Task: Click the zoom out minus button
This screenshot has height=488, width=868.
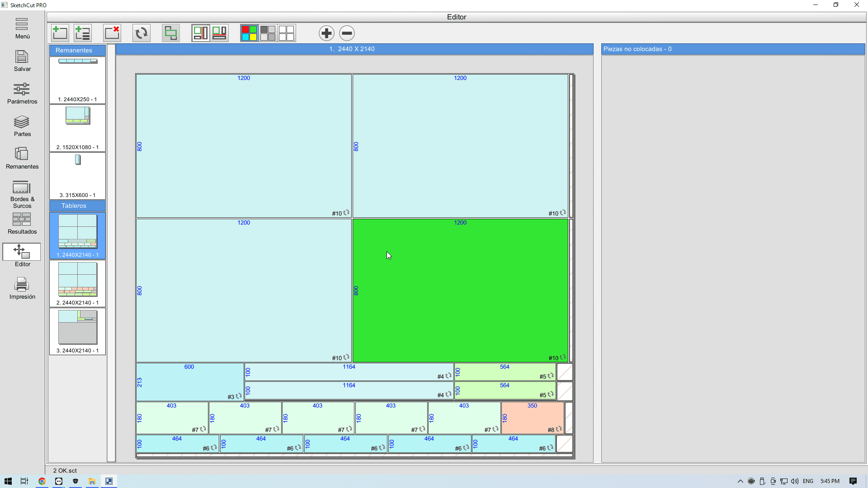Action: (x=347, y=33)
